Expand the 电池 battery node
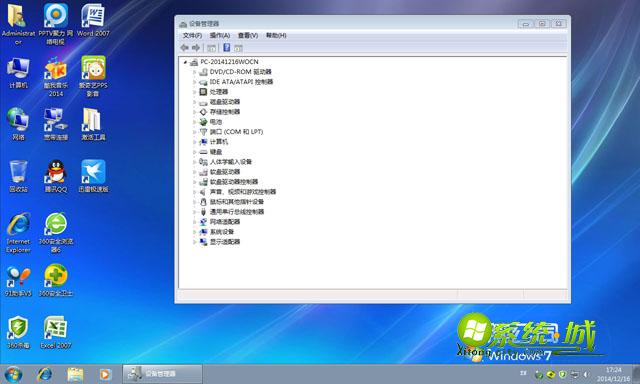Screen dimensions: 640x384 pos(194,122)
